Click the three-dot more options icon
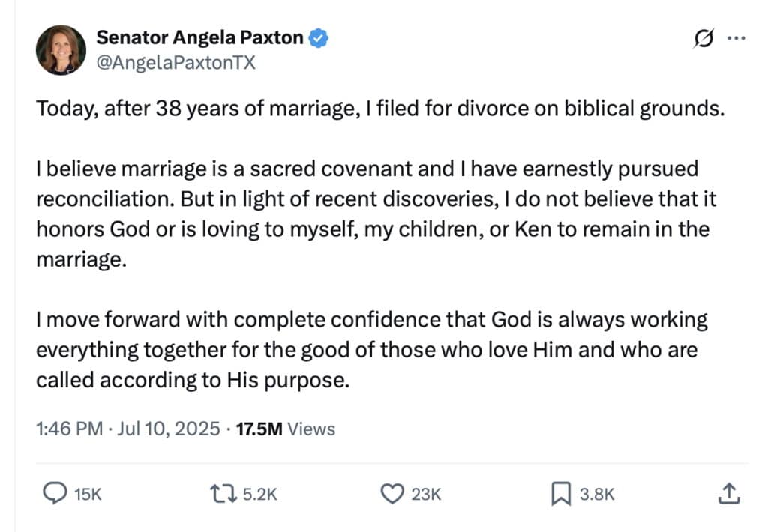 [737, 37]
